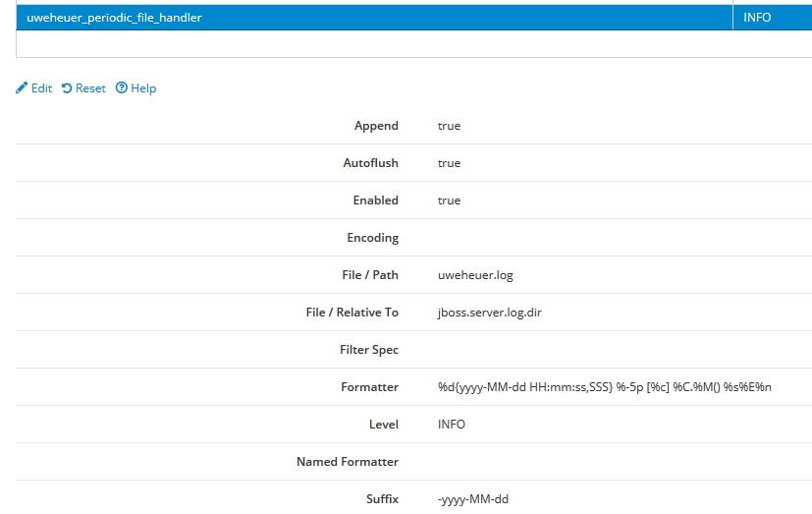This screenshot has width=812, height=514.
Task: Open the Edit link text
Action: (41, 88)
